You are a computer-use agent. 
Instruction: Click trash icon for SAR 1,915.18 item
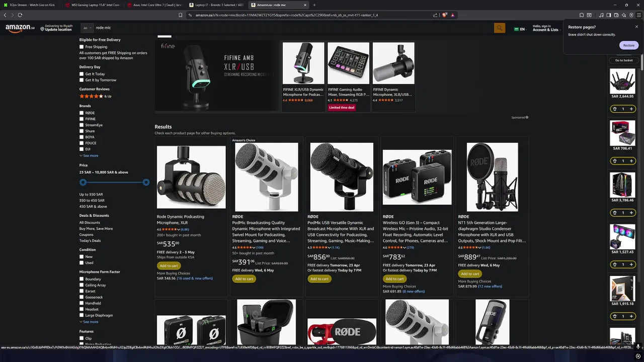pos(614,316)
